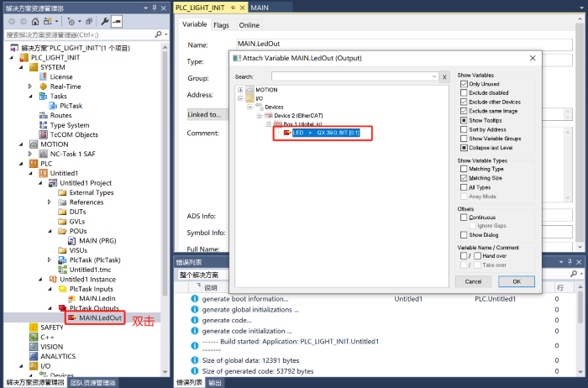Image resolution: width=588 pixels, height=388 pixels.
Task: Select the PlcTask item under Tasks
Action: click(x=71, y=106)
